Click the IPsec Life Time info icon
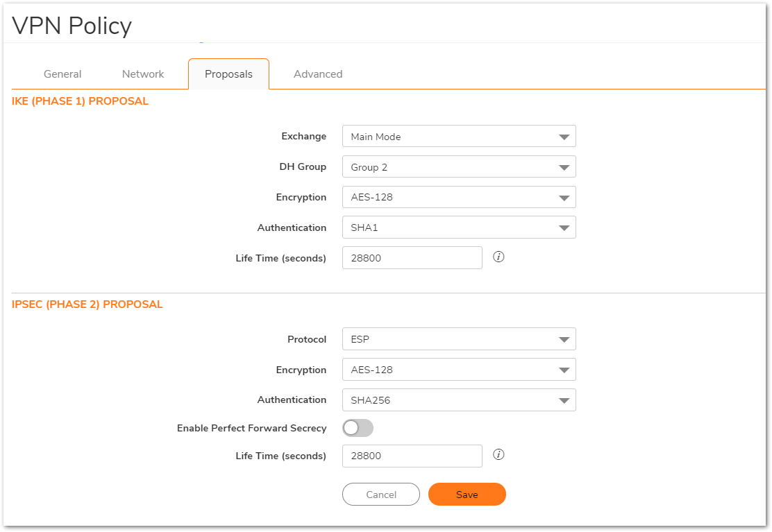The image size is (772, 532). click(498, 455)
